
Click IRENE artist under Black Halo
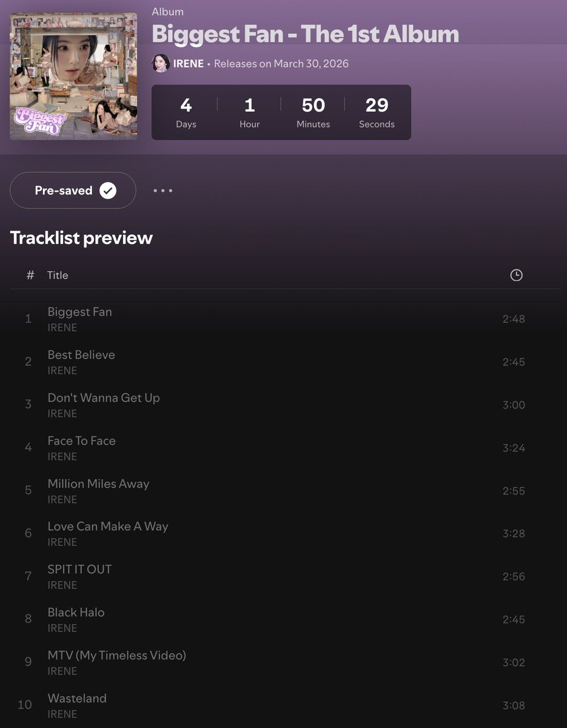[62, 629]
